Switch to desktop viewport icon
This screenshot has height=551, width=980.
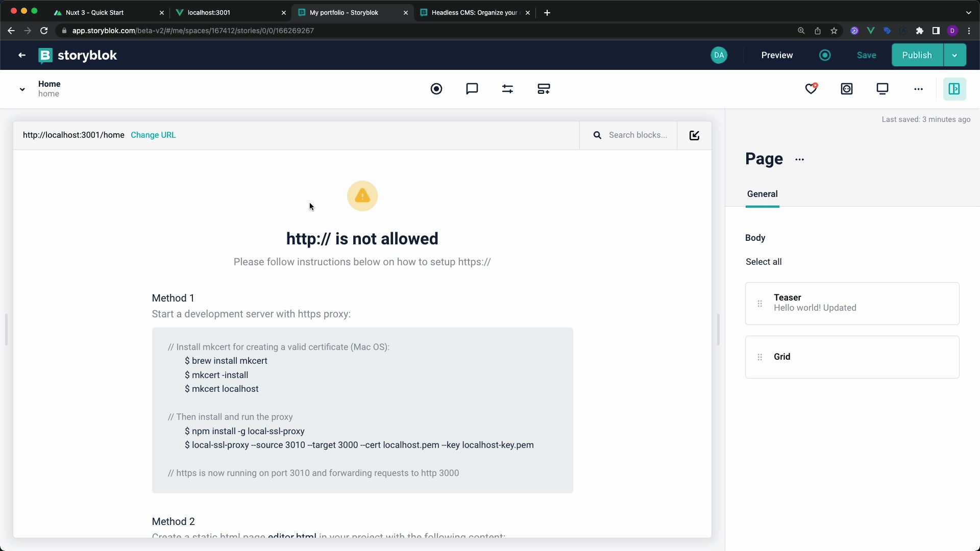coord(883,89)
